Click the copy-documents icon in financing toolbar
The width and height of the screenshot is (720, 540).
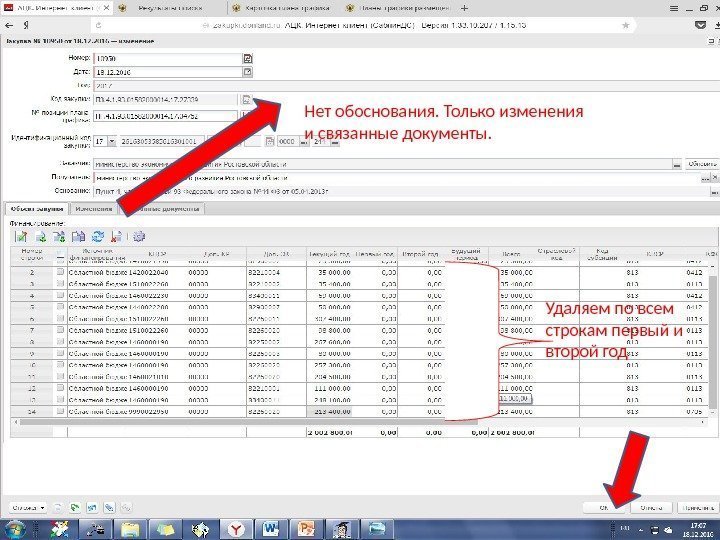point(79,236)
